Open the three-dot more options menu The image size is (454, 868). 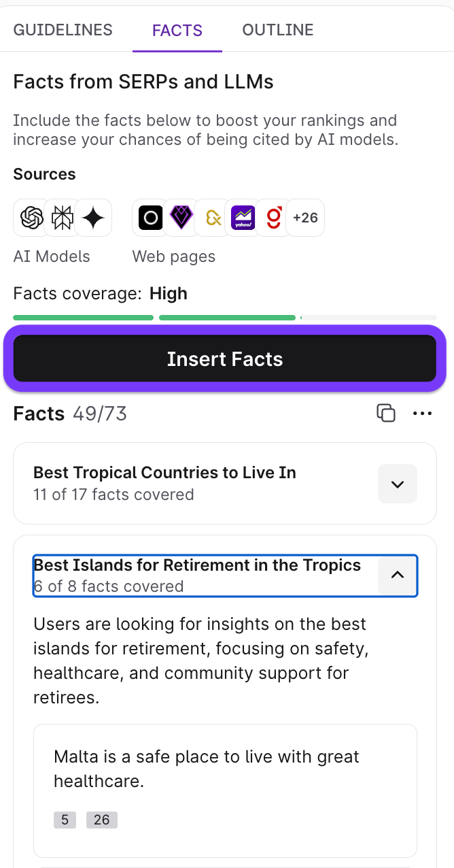coord(423,413)
